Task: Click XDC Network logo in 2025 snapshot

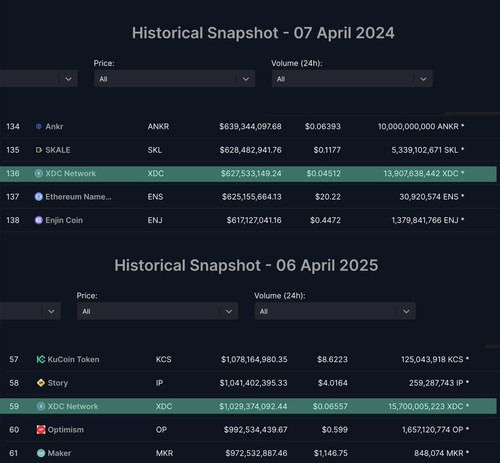Action: point(41,406)
